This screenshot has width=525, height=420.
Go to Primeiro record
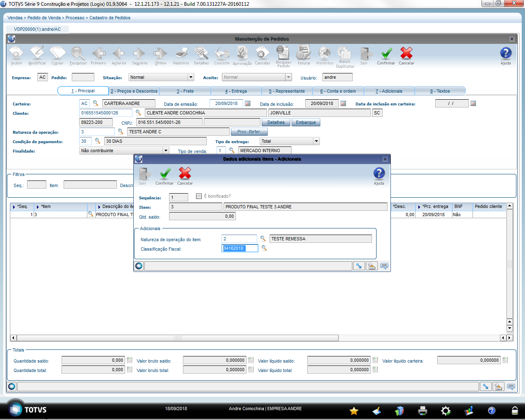click(x=98, y=56)
